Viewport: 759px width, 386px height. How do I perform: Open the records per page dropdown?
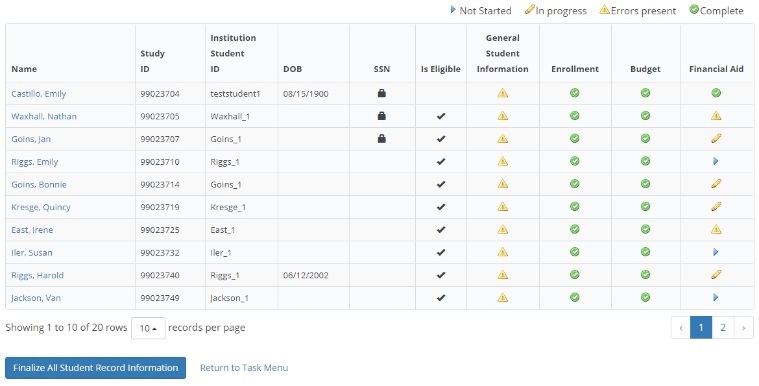pyautogui.click(x=148, y=328)
